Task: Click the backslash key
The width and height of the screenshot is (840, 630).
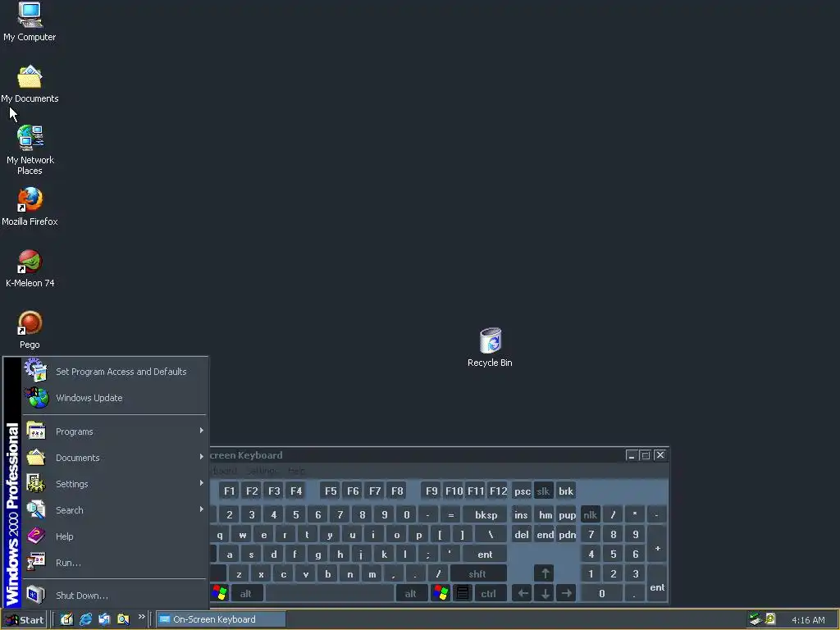Action: pyautogui.click(x=491, y=535)
